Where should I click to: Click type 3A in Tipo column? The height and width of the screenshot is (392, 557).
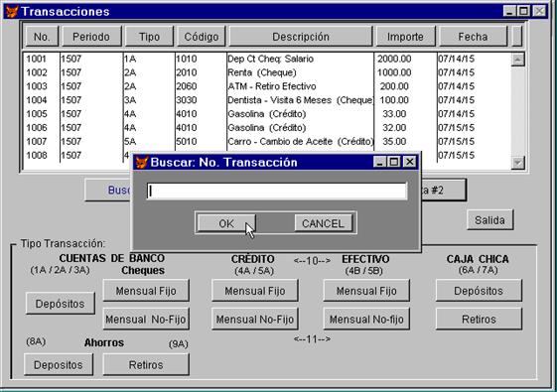click(x=130, y=100)
